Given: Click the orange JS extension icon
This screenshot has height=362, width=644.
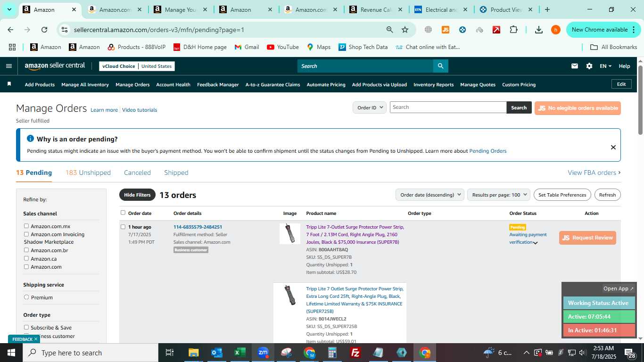Looking at the screenshot, I should (x=445, y=30).
